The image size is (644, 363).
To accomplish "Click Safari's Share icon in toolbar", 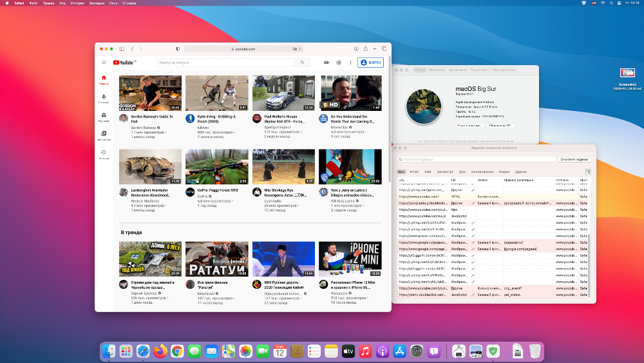I will coord(365,48).
